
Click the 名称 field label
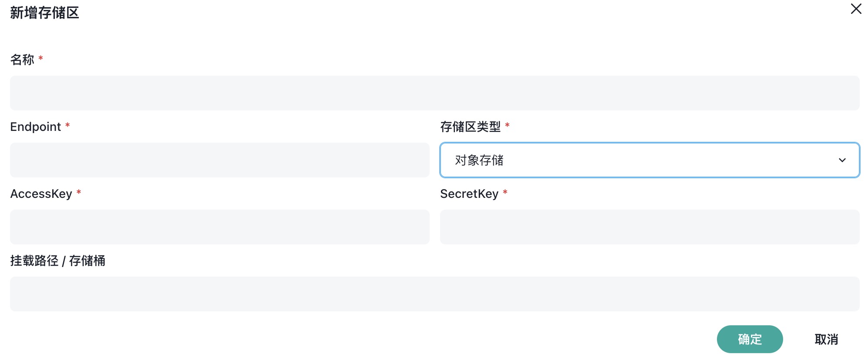(22, 60)
